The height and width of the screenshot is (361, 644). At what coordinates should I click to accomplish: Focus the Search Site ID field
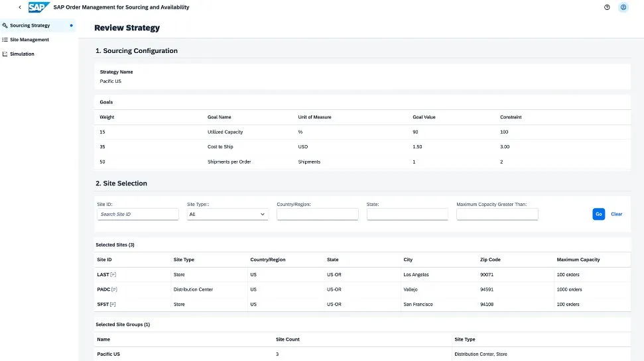138,215
